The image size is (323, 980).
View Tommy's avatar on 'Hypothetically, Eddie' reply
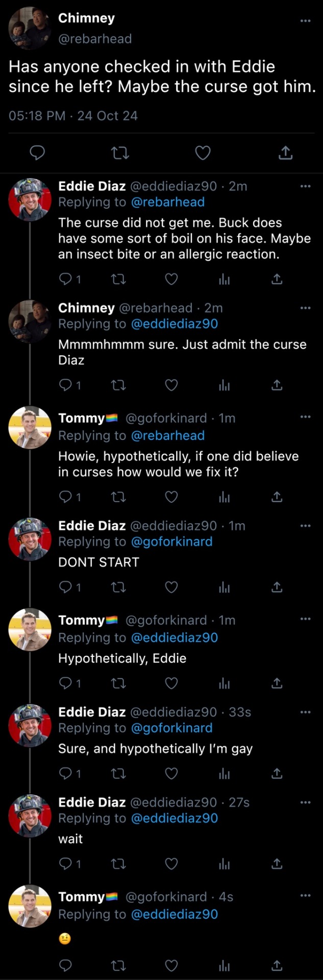click(30, 630)
